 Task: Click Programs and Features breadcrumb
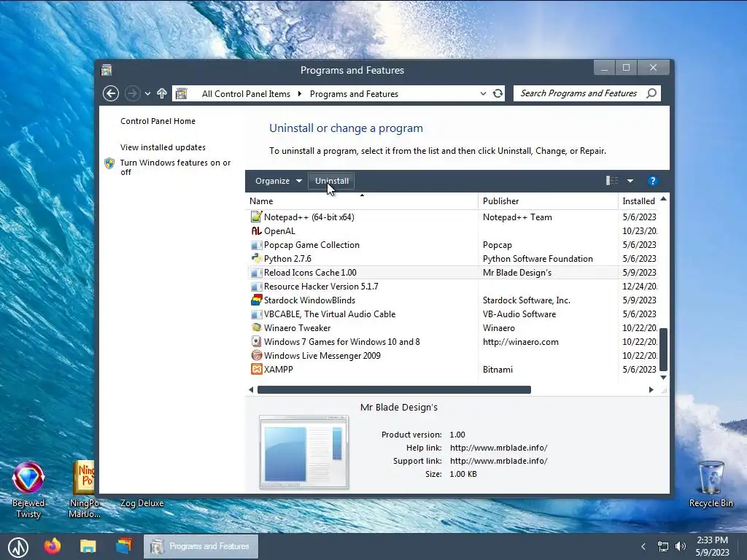pyautogui.click(x=354, y=94)
